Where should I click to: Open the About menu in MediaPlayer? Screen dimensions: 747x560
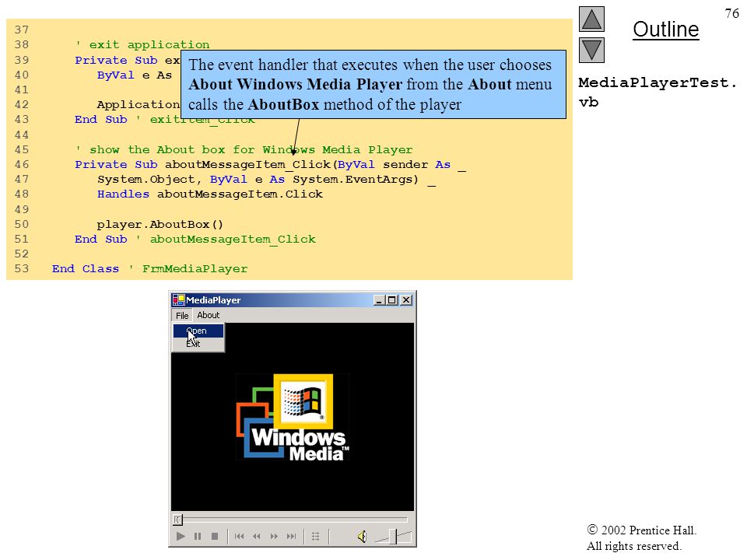(x=209, y=315)
